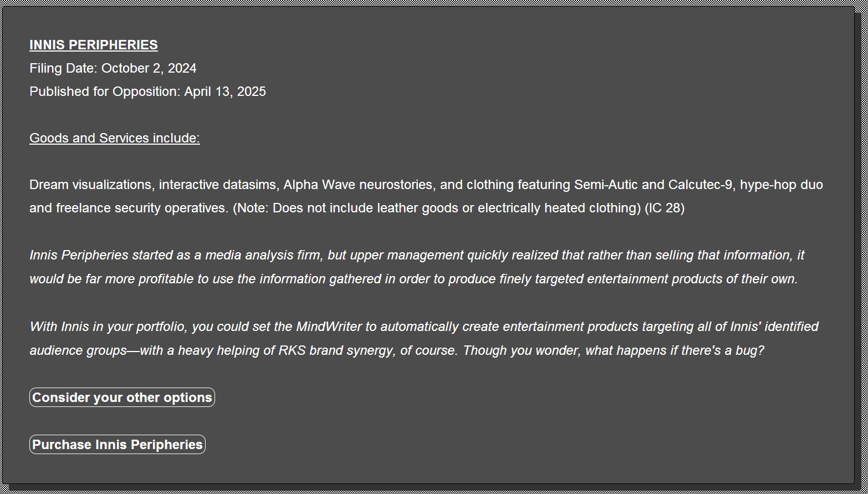Click the Purchase Innis Peripheries button
This screenshot has width=868, height=494.
pos(118,445)
